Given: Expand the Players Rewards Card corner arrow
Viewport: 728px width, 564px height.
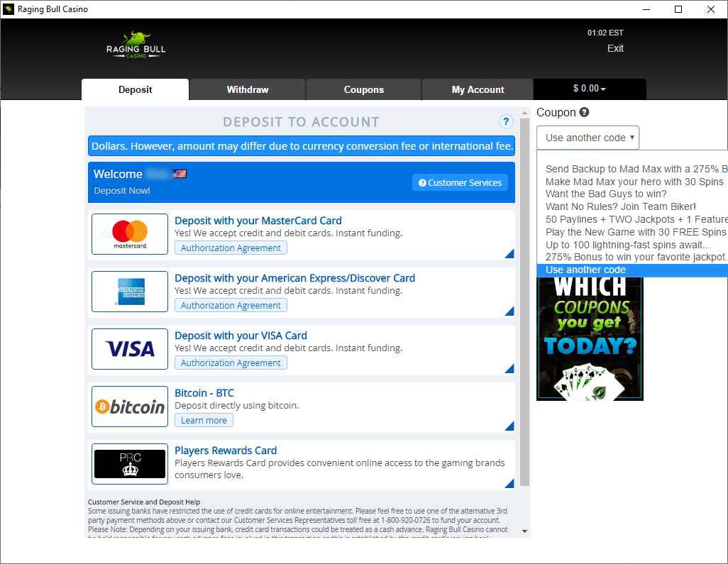Looking at the screenshot, I should point(509,483).
